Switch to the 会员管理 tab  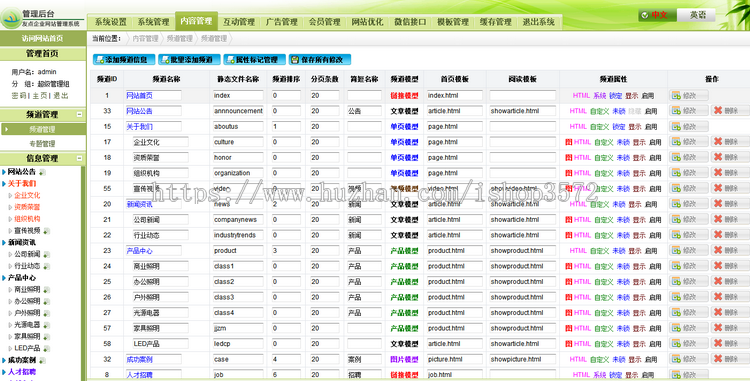pos(324,22)
